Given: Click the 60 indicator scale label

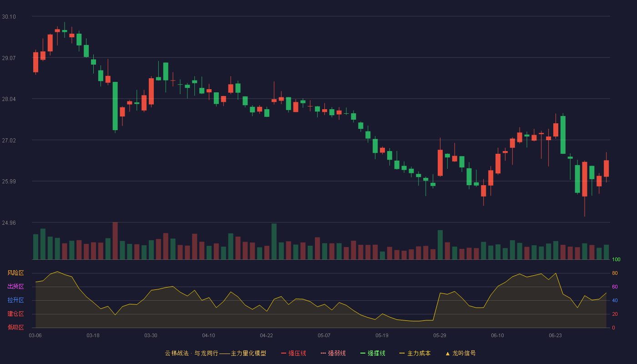Looking at the screenshot, I should tap(615, 287).
